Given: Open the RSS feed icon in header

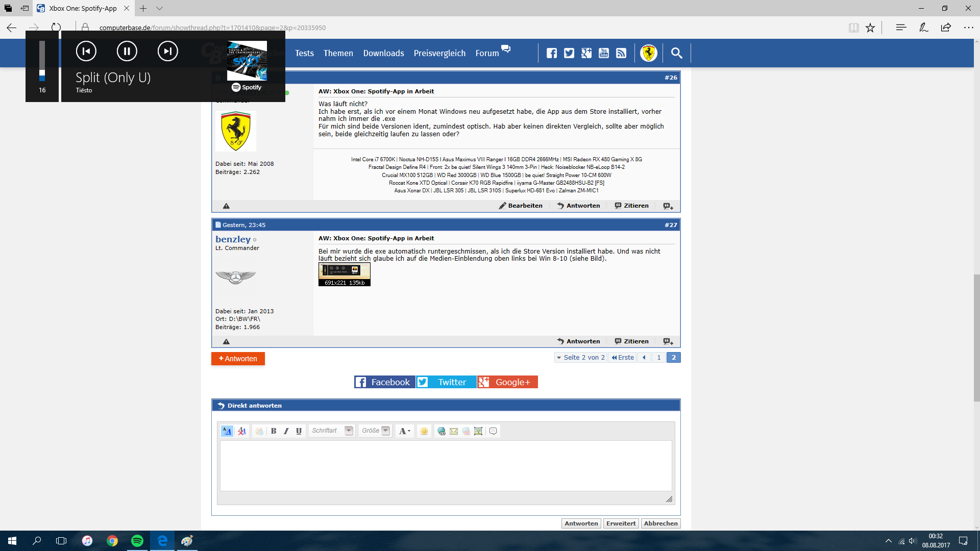Looking at the screenshot, I should pyautogui.click(x=621, y=53).
